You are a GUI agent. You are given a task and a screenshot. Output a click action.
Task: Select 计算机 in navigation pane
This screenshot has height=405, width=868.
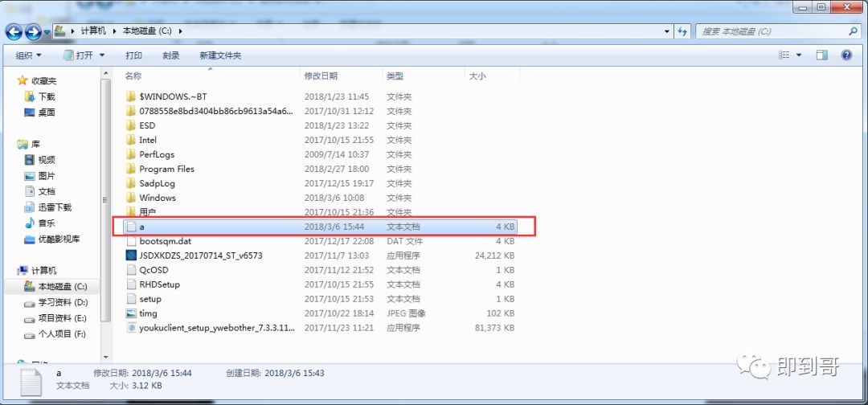tap(37, 271)
